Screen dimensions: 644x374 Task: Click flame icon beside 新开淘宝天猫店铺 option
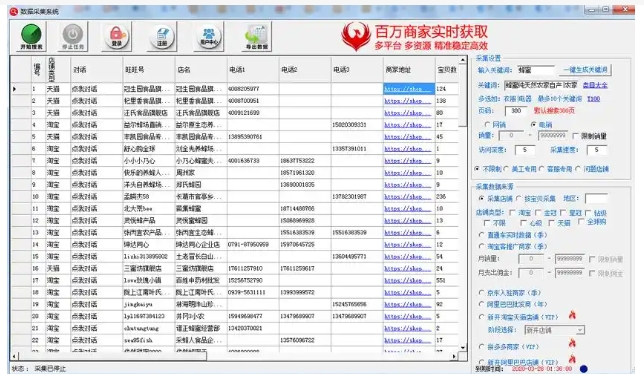(x=572, y=315)
